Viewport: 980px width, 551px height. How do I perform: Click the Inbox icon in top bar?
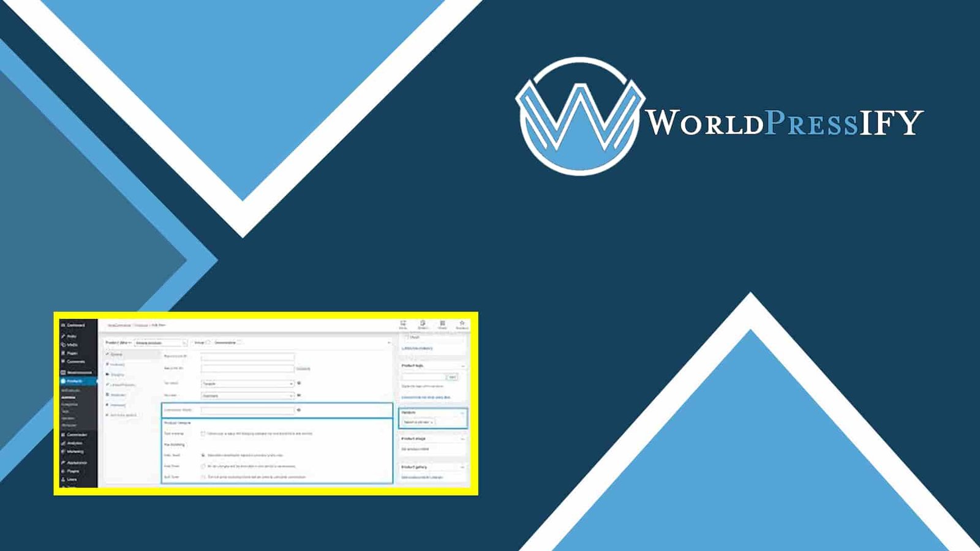point(403,324)
